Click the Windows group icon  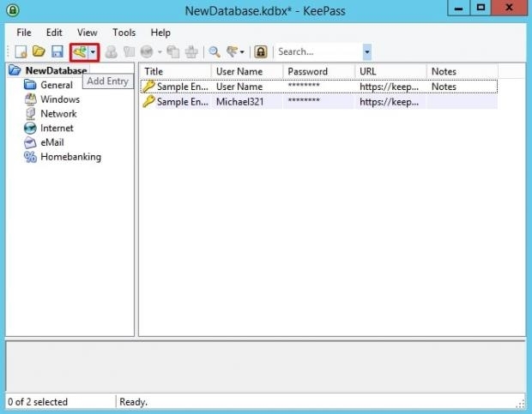coord(30,99)
